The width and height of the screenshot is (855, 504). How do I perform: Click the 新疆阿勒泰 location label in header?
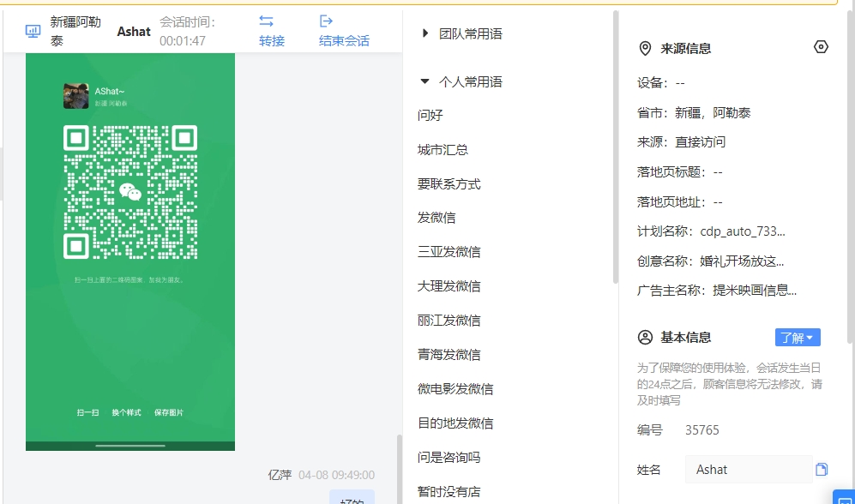click(x=75, y=32)
